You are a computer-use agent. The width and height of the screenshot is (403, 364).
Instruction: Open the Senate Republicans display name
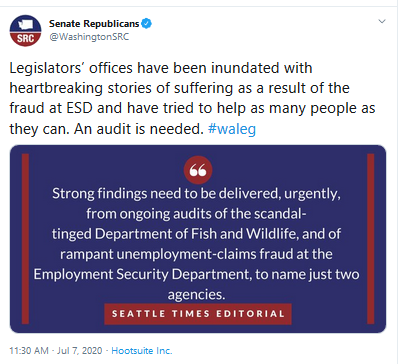94,24
